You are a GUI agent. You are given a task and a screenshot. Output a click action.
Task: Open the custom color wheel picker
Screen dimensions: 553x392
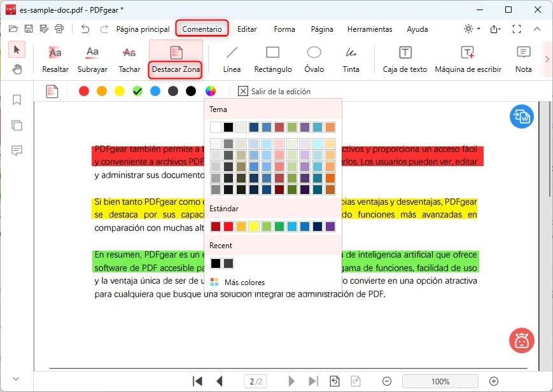click(x=211, y=91)
